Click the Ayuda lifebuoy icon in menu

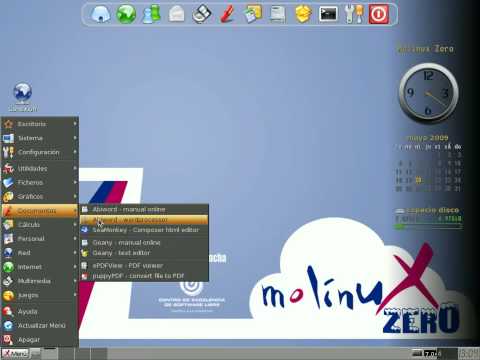8,311
